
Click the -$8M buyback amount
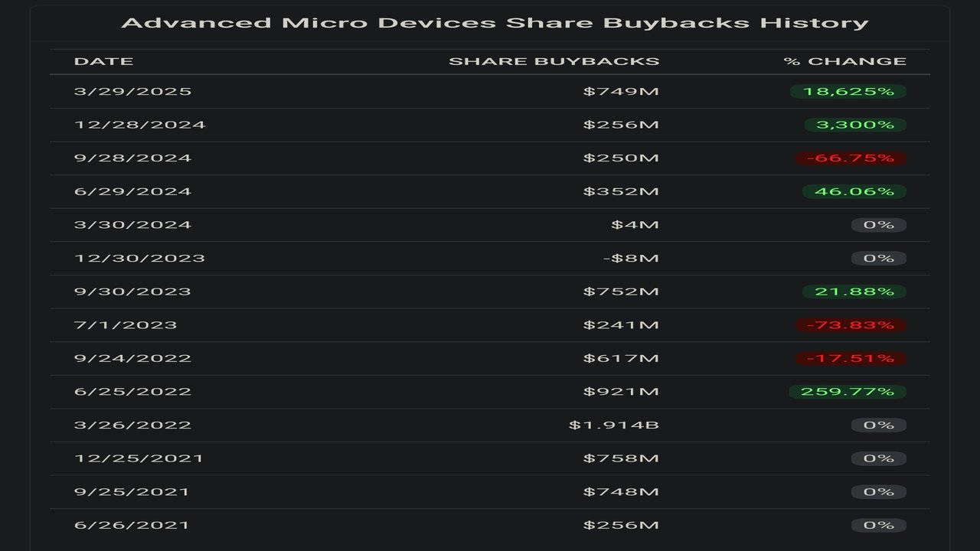point(631,258)
